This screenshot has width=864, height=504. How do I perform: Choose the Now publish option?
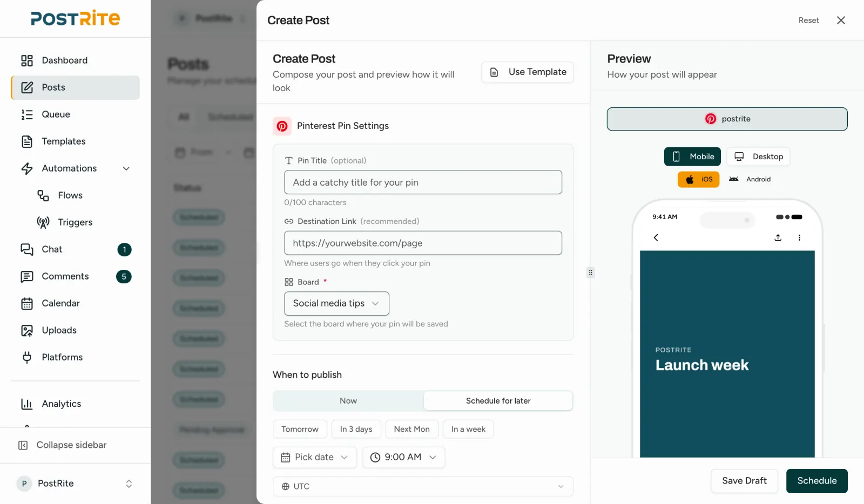(348, 401)
